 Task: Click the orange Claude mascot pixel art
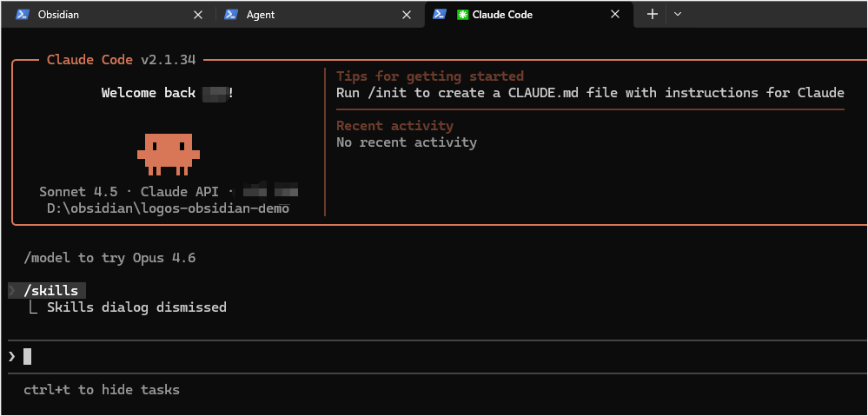168,153
